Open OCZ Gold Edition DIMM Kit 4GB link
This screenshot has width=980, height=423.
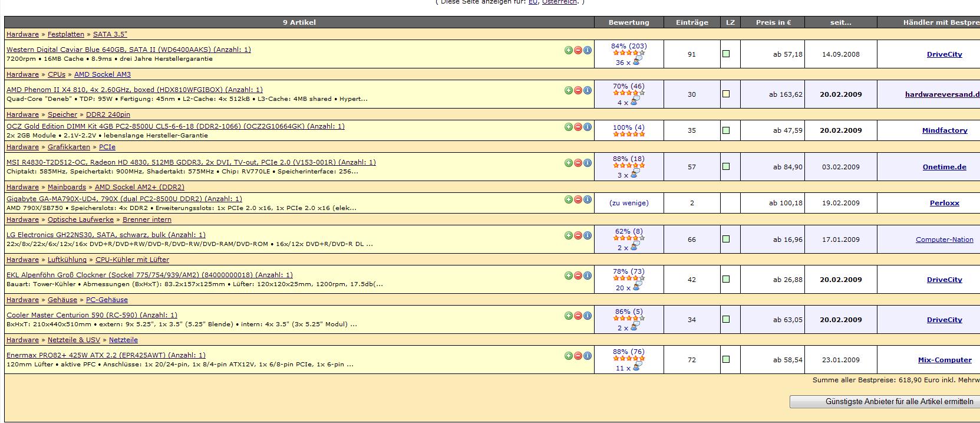[176, 126]
